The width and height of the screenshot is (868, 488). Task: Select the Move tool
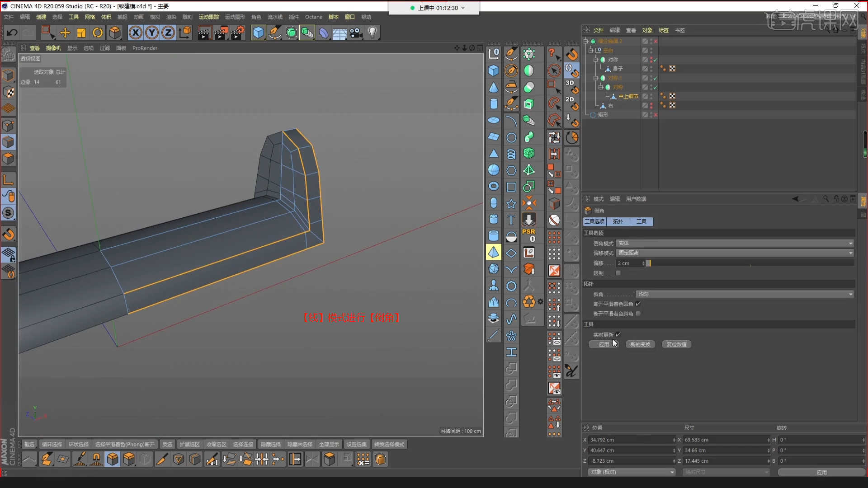click(x=65, y=33)
